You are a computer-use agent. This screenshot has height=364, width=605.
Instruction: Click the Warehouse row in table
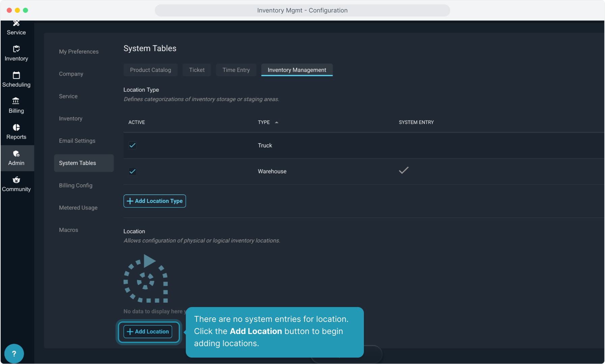(272, 171)
